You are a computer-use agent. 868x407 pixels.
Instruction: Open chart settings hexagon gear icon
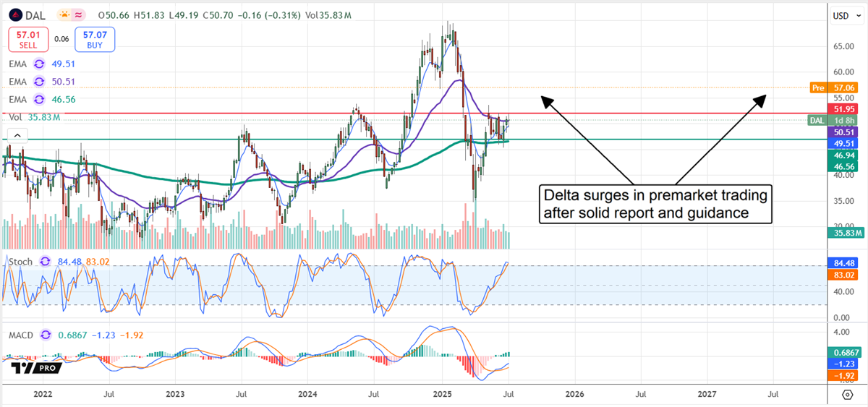[x=846, y=395]
